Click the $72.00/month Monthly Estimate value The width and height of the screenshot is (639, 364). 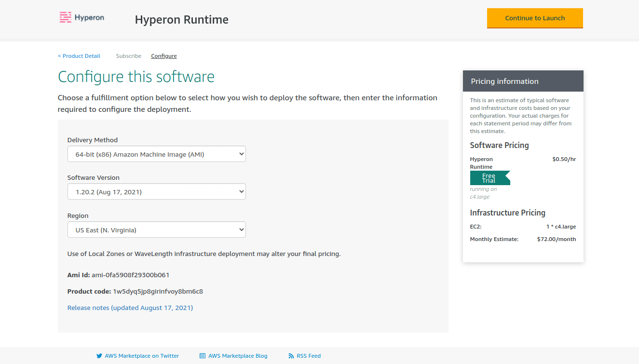click(x=556, y=239)
